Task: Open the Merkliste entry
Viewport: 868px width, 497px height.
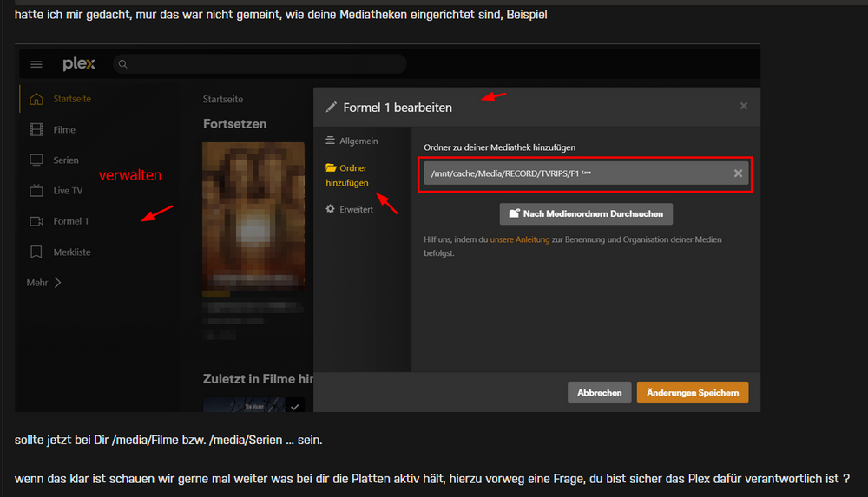Action: (x=72, y=252)
